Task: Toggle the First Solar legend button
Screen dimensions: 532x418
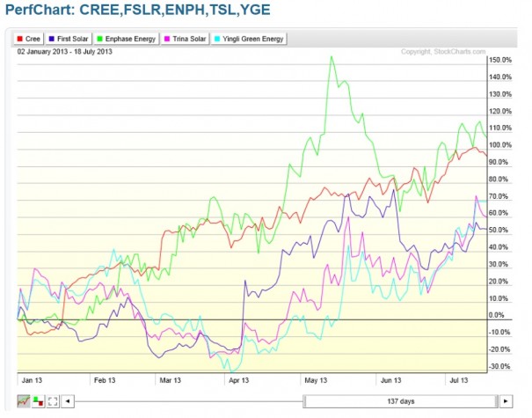Action: point(69,39)
